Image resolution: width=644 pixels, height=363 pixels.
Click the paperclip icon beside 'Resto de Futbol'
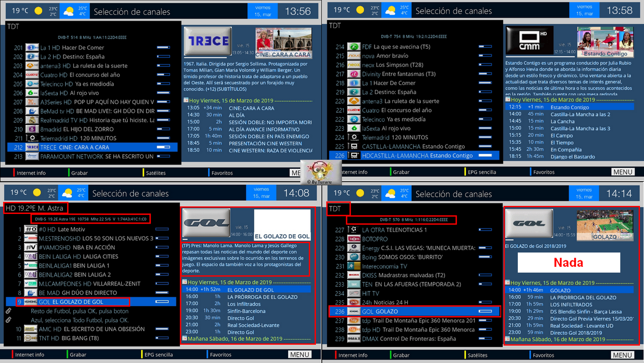[x=9, y=311]
